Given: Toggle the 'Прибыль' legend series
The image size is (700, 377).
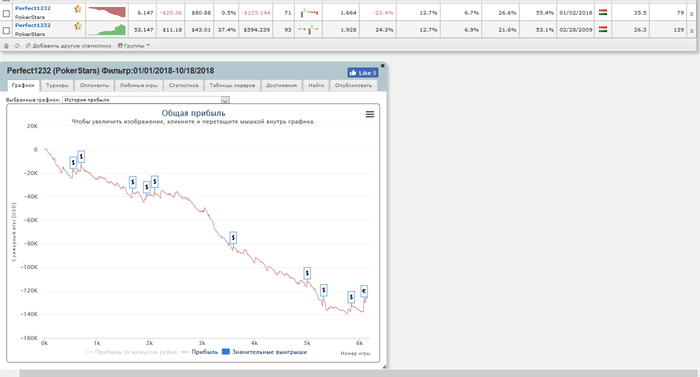Looking at the screenshot, I should [x=200, y=352].
